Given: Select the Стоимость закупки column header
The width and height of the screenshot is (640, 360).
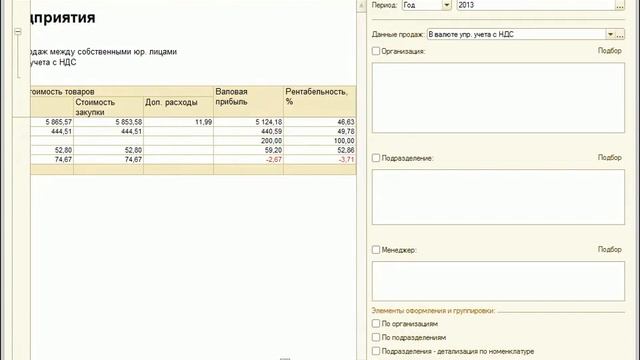Looking at the screenshot, I should (108, 107).
